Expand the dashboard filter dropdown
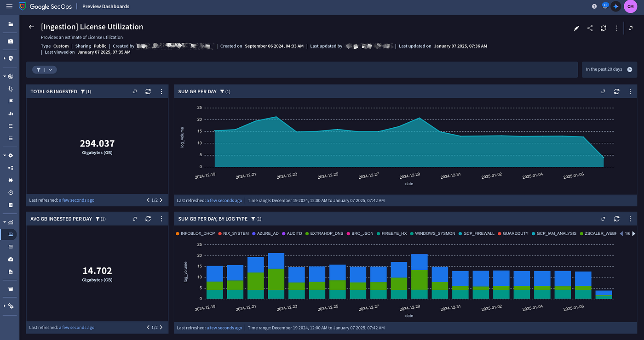 pos(50,69)
